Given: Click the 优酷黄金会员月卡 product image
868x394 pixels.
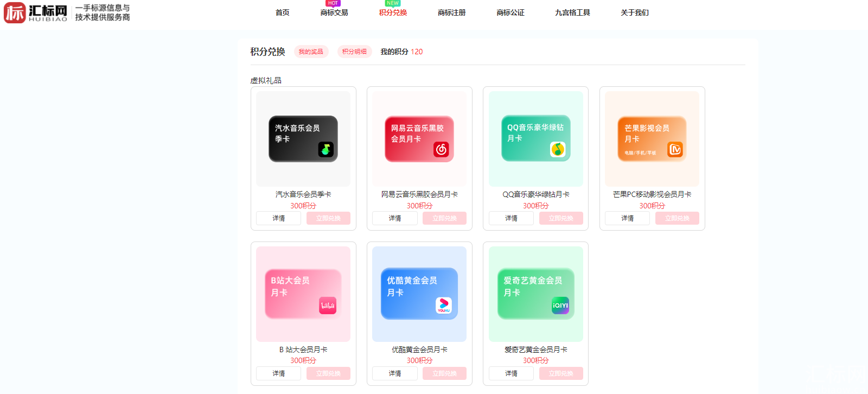Looking at the screenshot, I should tap(419, 294).
